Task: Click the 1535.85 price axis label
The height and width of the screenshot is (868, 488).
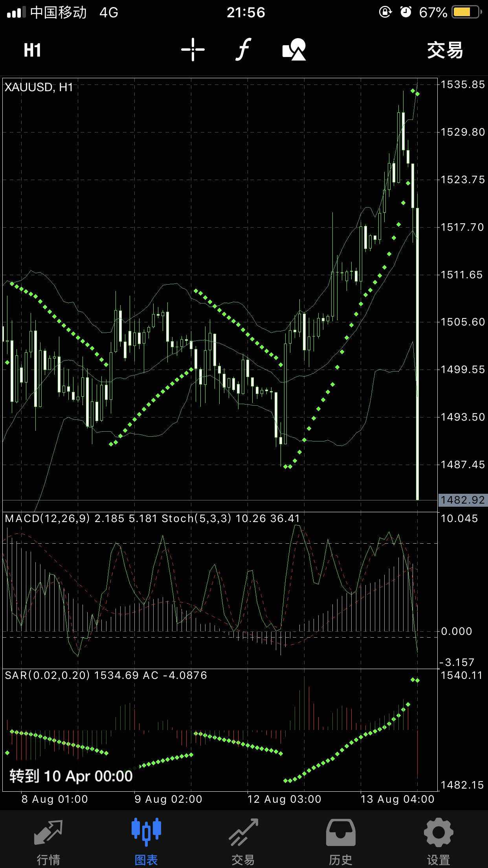Action: [x=463, y=85]
